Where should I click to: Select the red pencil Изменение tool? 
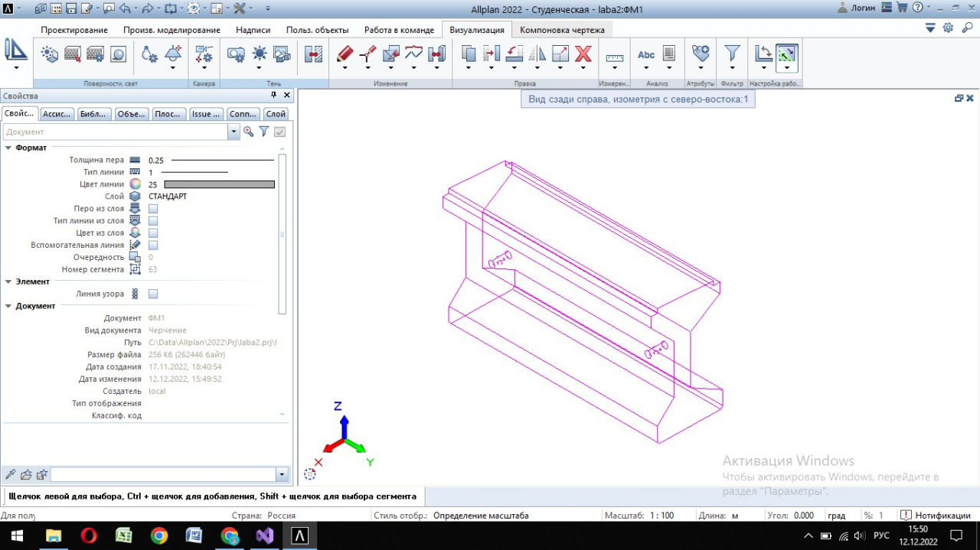(x=345, y=54)
